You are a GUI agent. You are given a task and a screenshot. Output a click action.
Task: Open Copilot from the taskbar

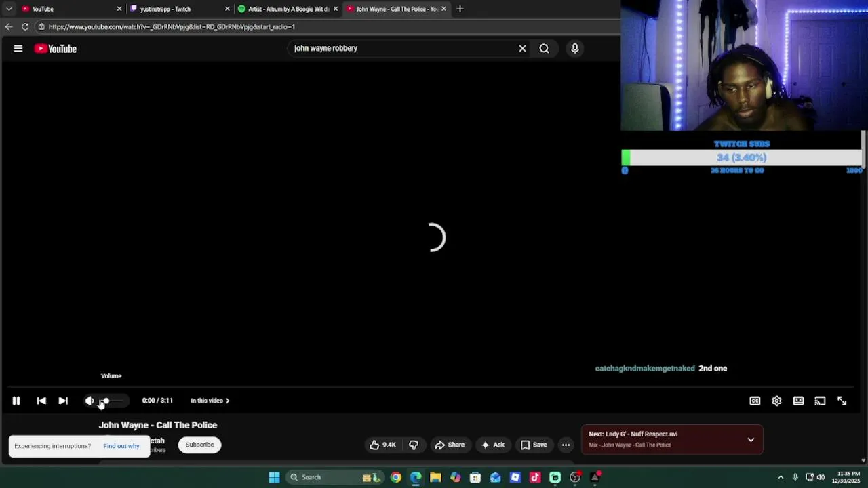pyautogui.click(x=455, y=477)
